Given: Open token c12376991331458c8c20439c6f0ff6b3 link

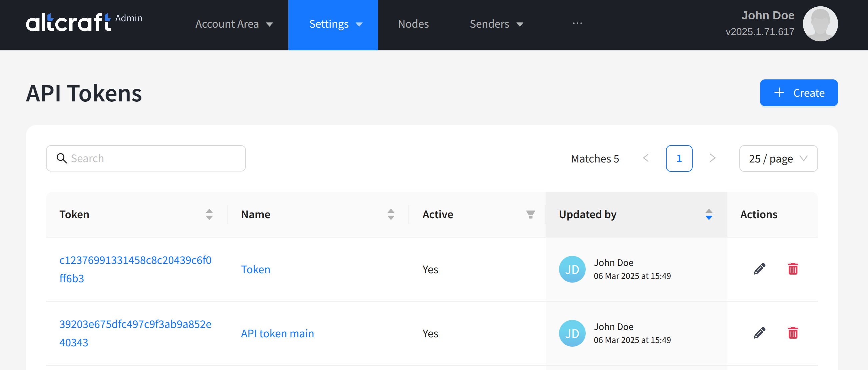Looking at the screenshot, I should [135, 269].
